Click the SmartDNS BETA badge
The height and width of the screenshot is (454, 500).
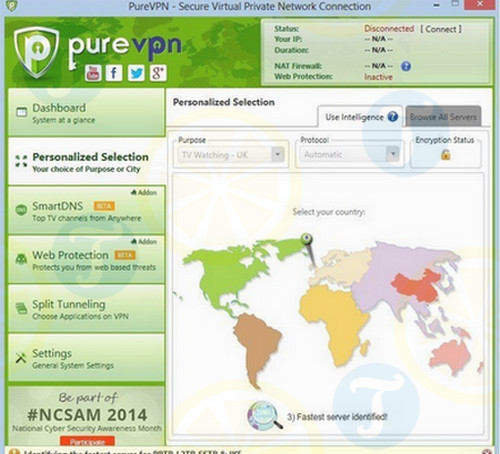[x=104, y=206]
